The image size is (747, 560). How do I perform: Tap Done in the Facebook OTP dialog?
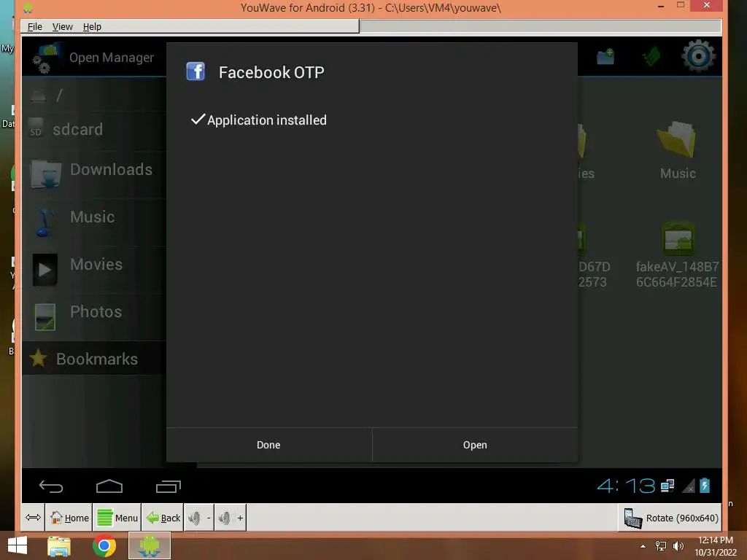coord(268,445)
